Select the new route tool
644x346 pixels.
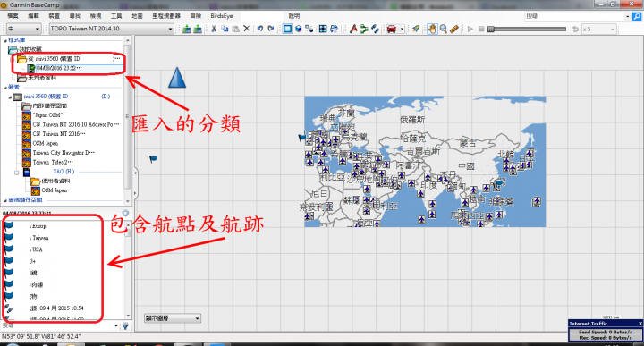click(364, 29)
